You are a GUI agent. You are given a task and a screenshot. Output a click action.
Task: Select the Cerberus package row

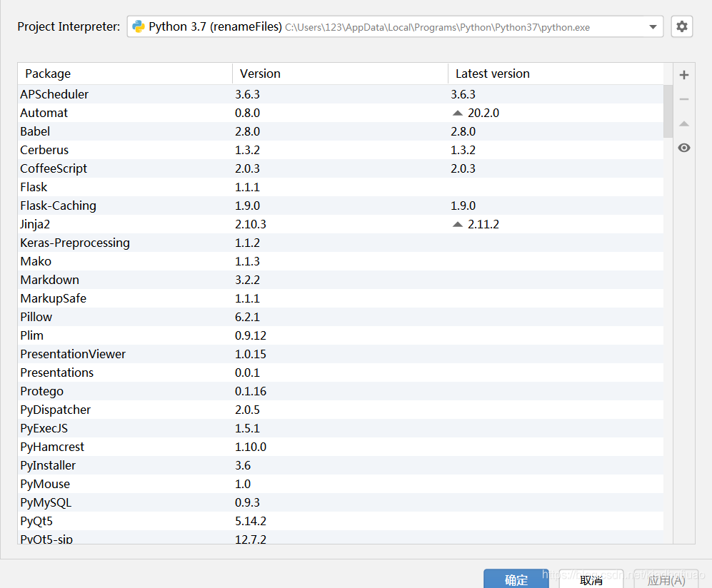click(341, 150)
